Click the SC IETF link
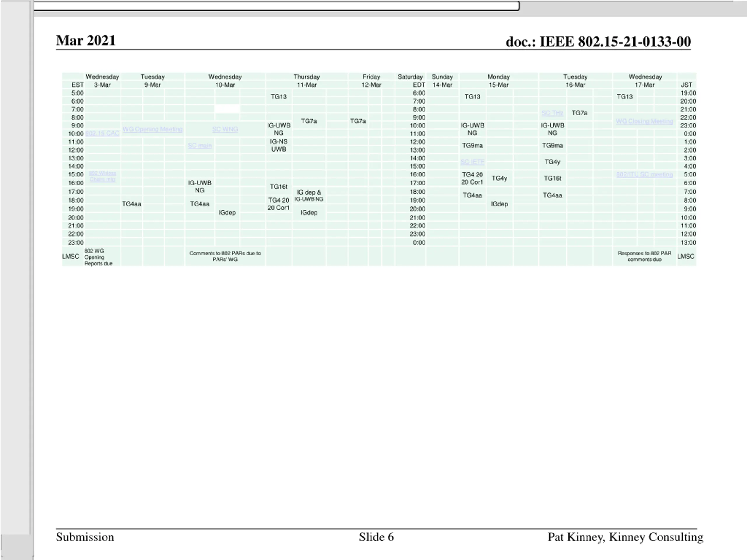Image resolution: width=747 pixels, height=560 pixels. (472, 162)
